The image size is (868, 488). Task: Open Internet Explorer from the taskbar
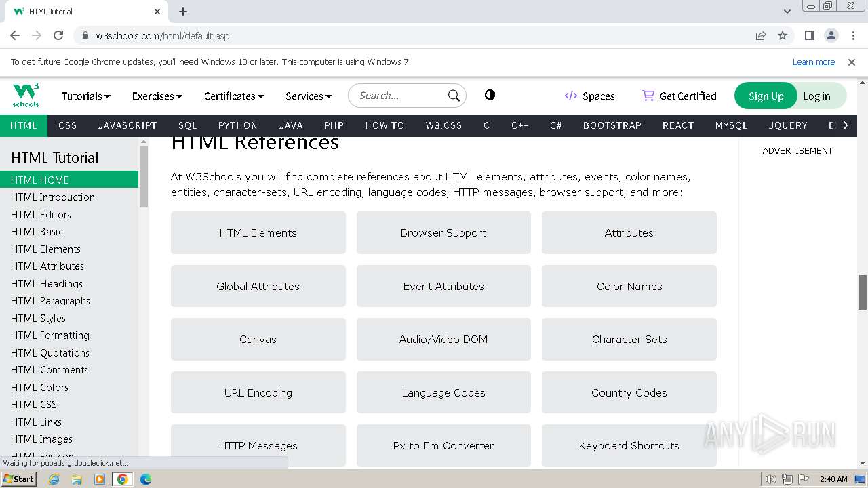[54, 479]
